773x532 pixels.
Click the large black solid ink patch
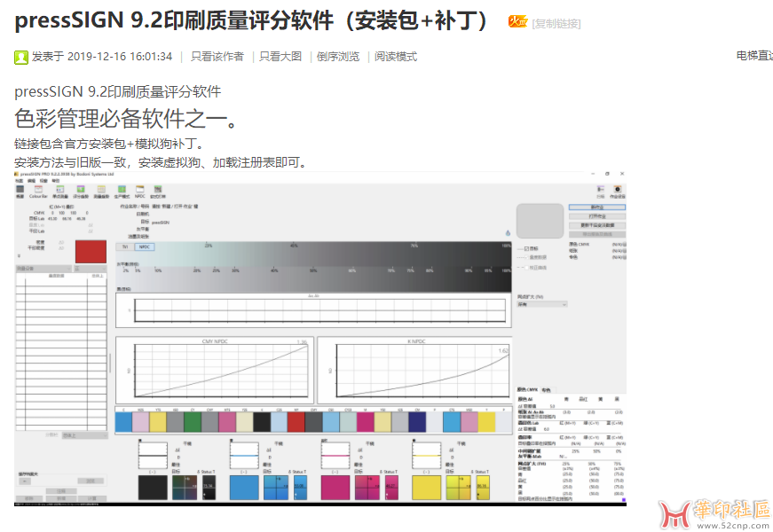[153, 488]
